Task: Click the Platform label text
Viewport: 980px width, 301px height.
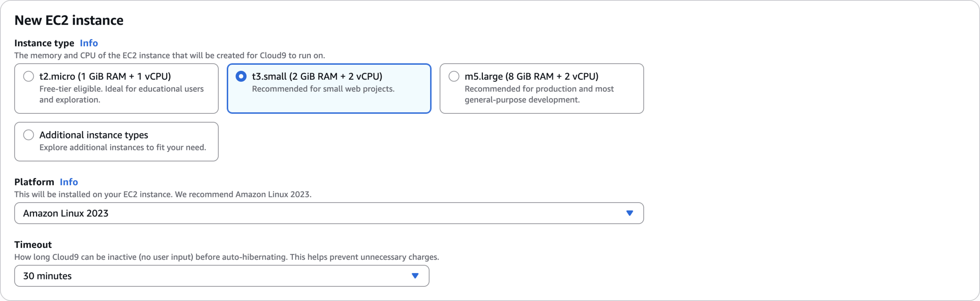Action: click(34, 182)
